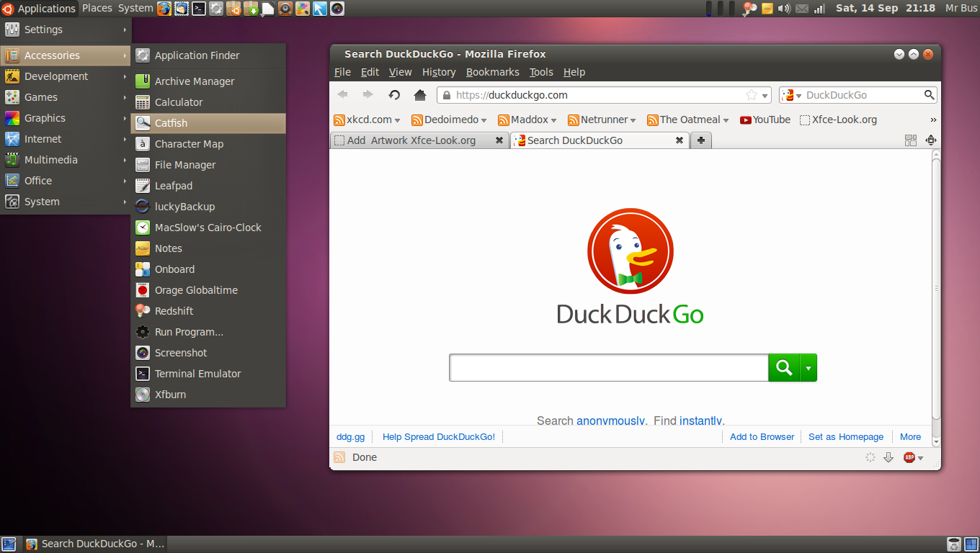Open dropdown beside green search button
Image resolution: width=980 pixels, height=553 pixels.
(808, 368)
